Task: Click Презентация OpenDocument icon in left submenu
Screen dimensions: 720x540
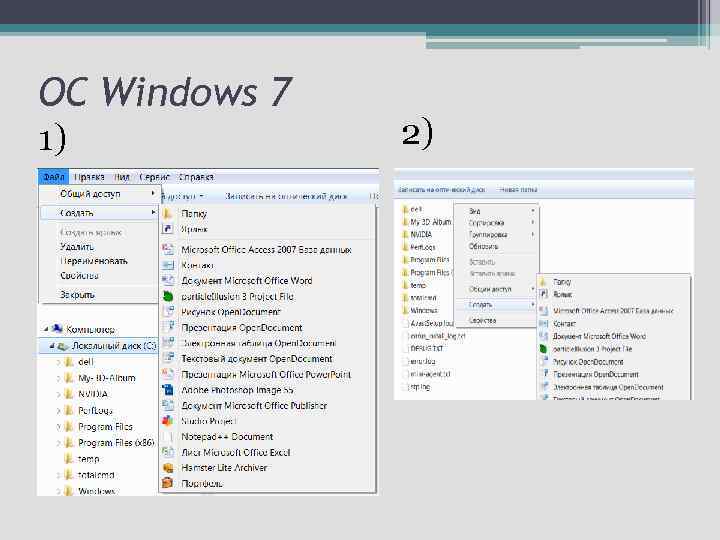Action: pyautogui.click(x=168, y=327)
